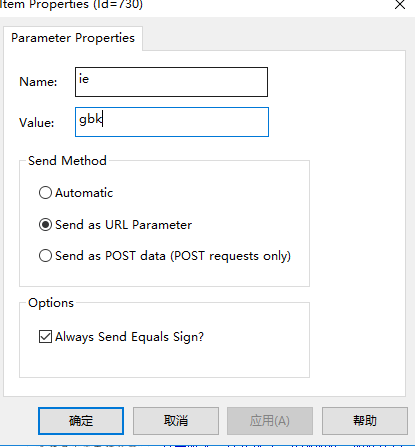This screenshot has width=415, height=447.
Task: Choose the Send as URL Parameter radio
Action: click(x=45, y=225)
